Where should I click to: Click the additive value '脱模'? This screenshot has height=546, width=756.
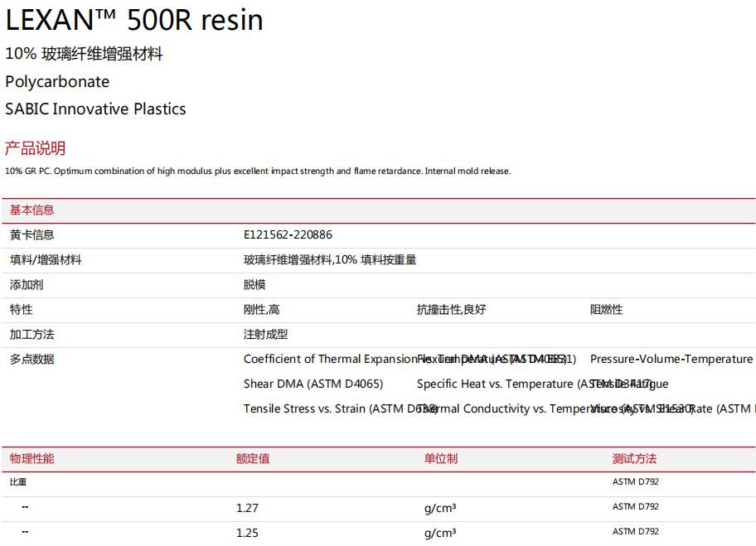[x=254, y=285]
